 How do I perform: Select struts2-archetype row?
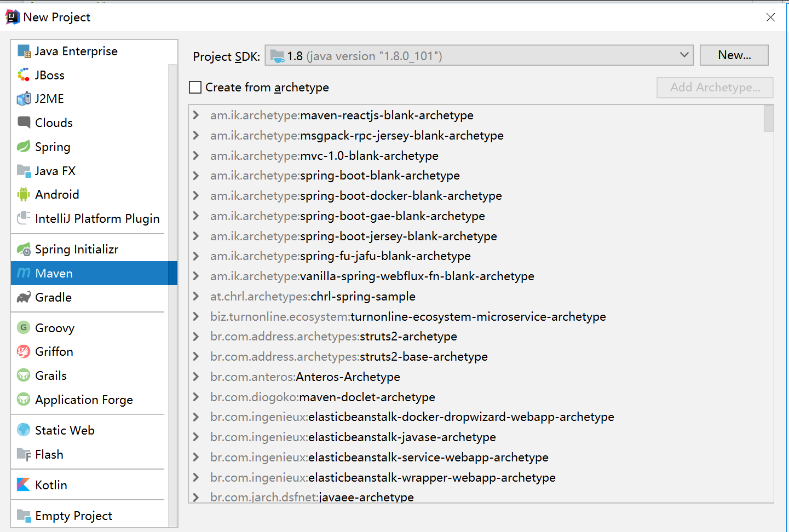(x=476, y=337)
